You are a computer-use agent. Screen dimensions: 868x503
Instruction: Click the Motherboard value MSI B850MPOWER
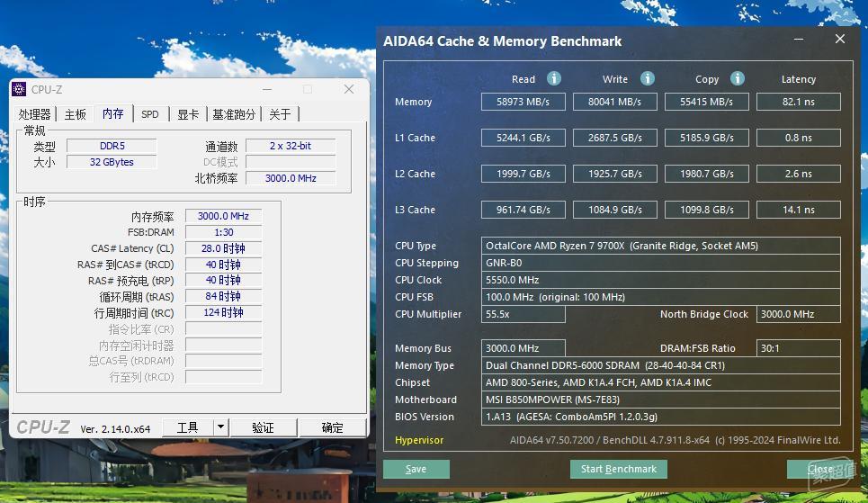click(661, 400)
